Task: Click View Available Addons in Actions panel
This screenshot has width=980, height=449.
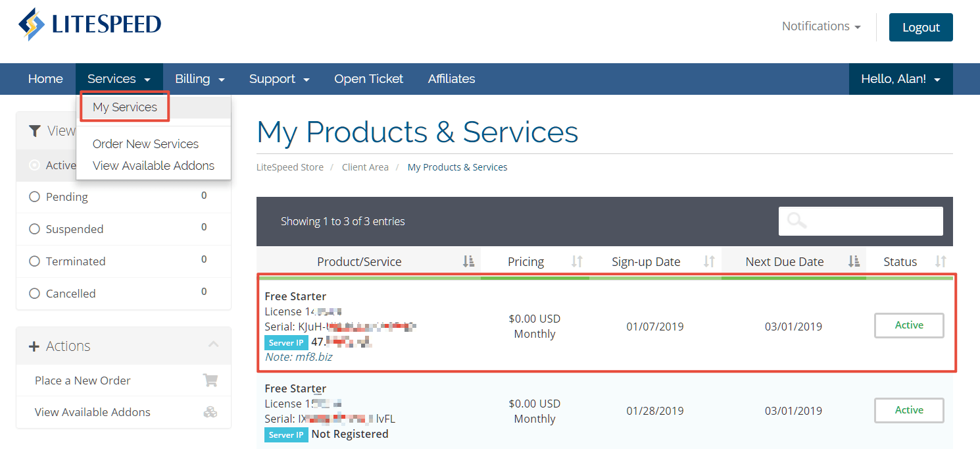Action: point(92,412)
